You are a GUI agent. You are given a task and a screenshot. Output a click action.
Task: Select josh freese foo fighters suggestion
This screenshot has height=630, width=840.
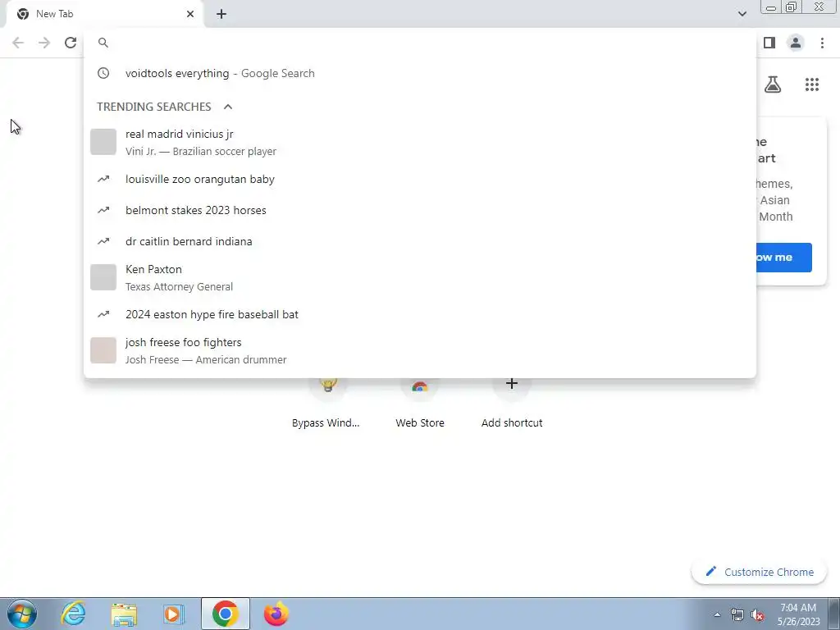click(x=420, y=350)
